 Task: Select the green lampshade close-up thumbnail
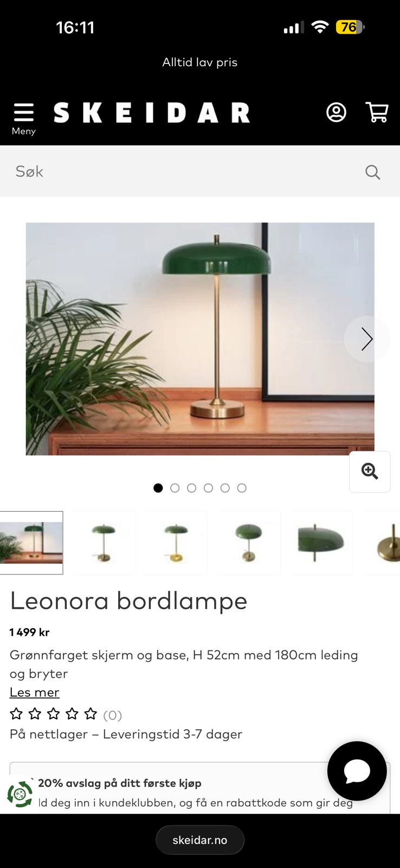point(321,542)
